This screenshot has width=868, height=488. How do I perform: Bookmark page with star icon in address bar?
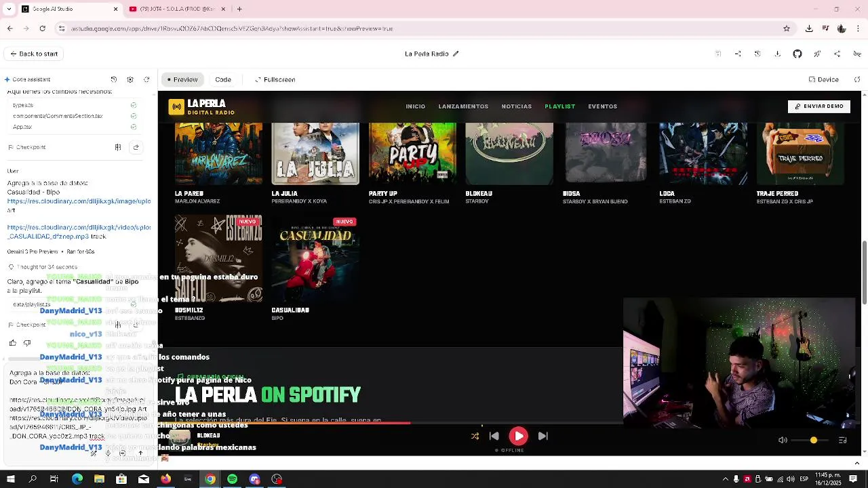pyautogui.click(x=787, y=28)
